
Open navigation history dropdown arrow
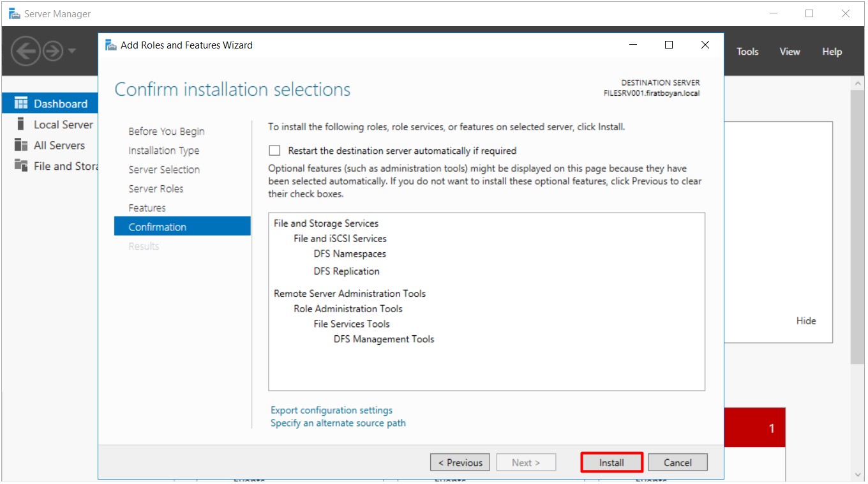(x=71, y=51)
